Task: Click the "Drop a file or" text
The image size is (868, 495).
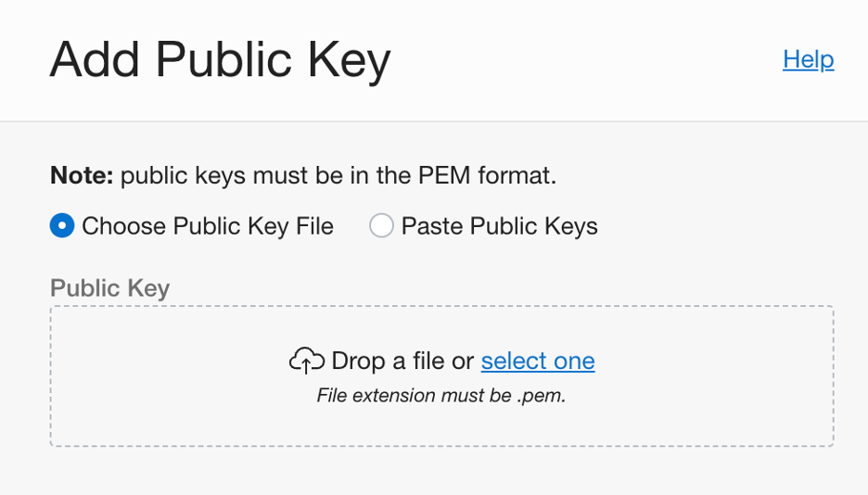Action: tap(402, 361)
